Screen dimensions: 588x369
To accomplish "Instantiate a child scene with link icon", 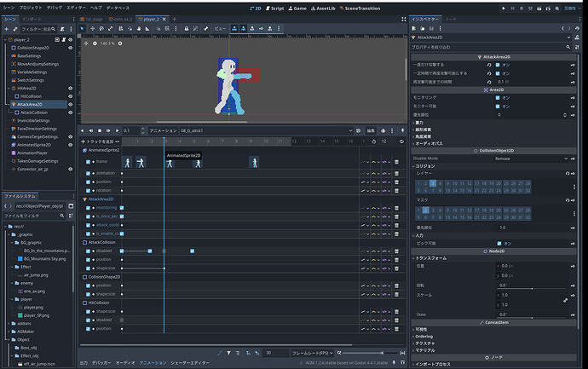I will pyautogui.click(x=15, y=29).
